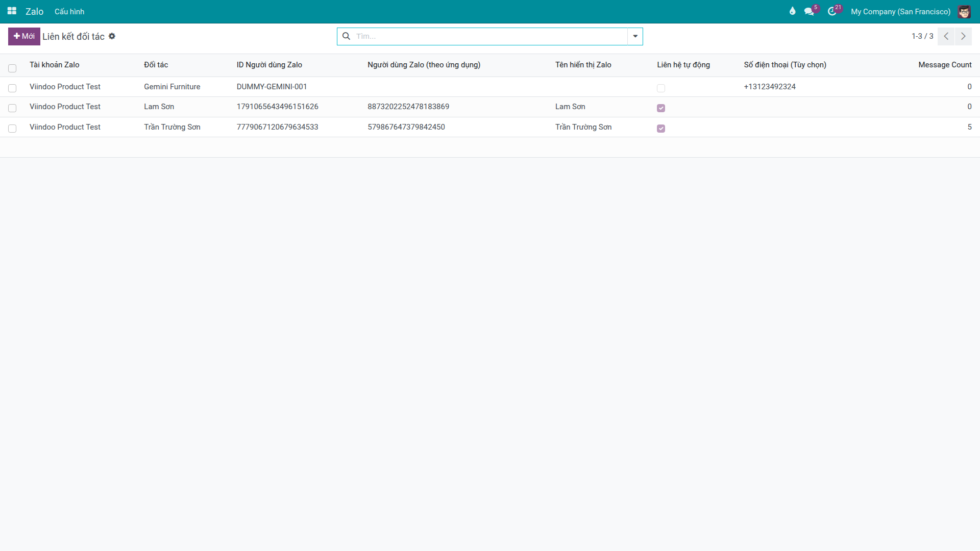Image resolution: width=980 pixels, height=551 pixels.
Task: Toggle select-all checkbox in table header
Action: [12, 68]
